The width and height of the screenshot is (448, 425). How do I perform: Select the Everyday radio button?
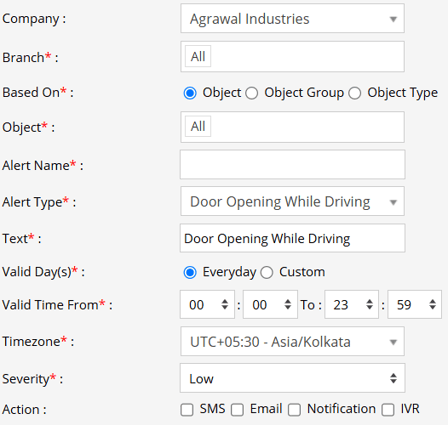coord(190,272)
